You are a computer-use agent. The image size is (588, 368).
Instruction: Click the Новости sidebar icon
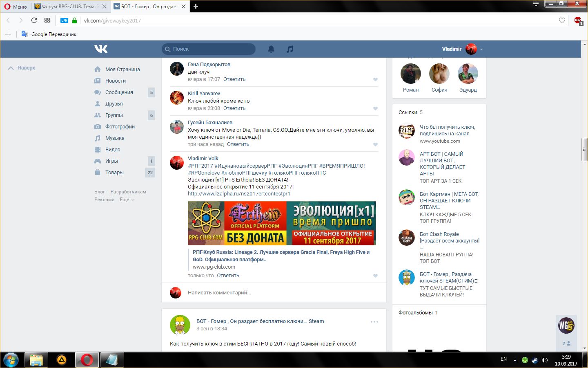98,81
